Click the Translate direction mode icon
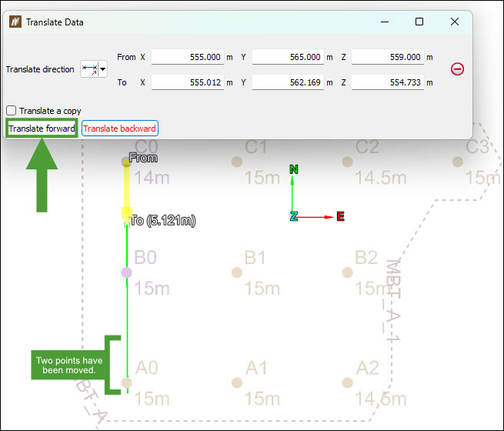The height and width of the screenshot is (431, 504). pos(89,69)
